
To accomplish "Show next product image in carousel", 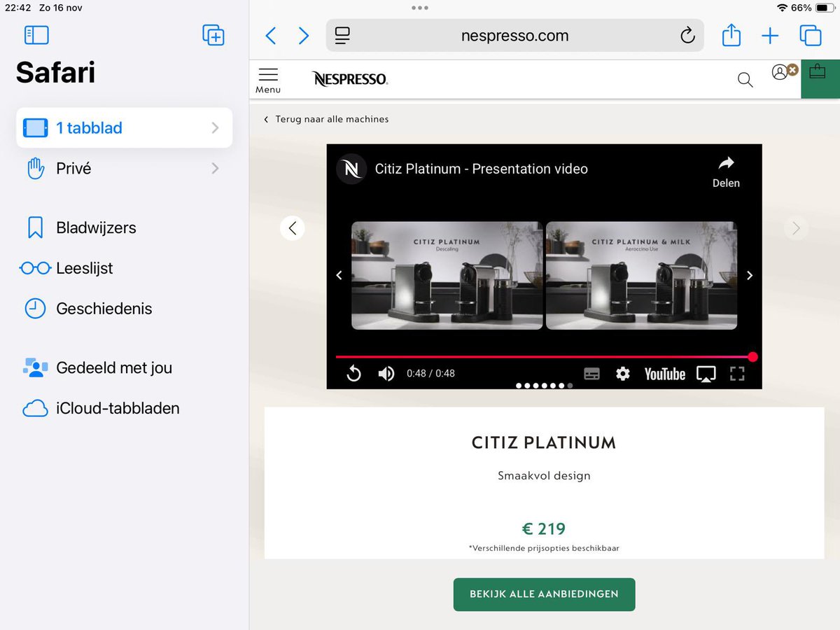I will point(796,228).
